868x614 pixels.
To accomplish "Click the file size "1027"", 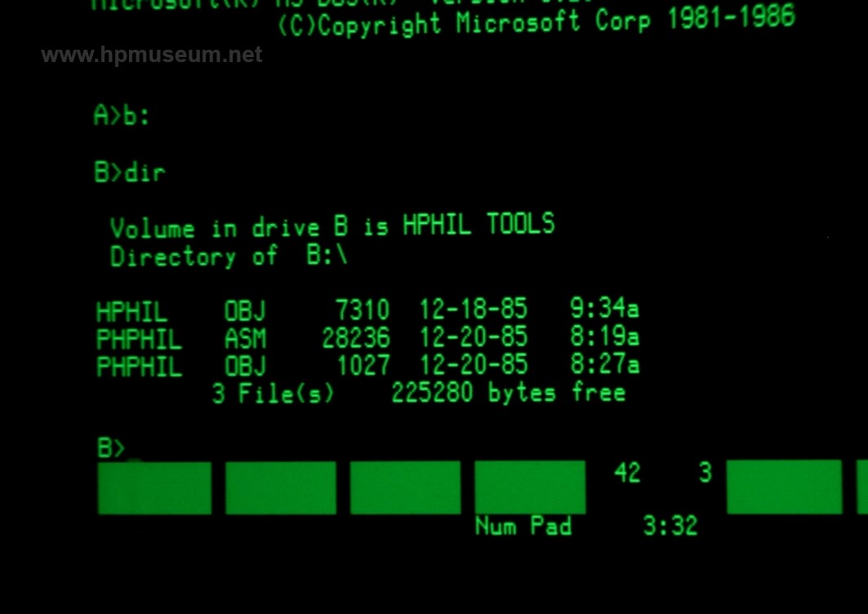I will tap(363, 366).
